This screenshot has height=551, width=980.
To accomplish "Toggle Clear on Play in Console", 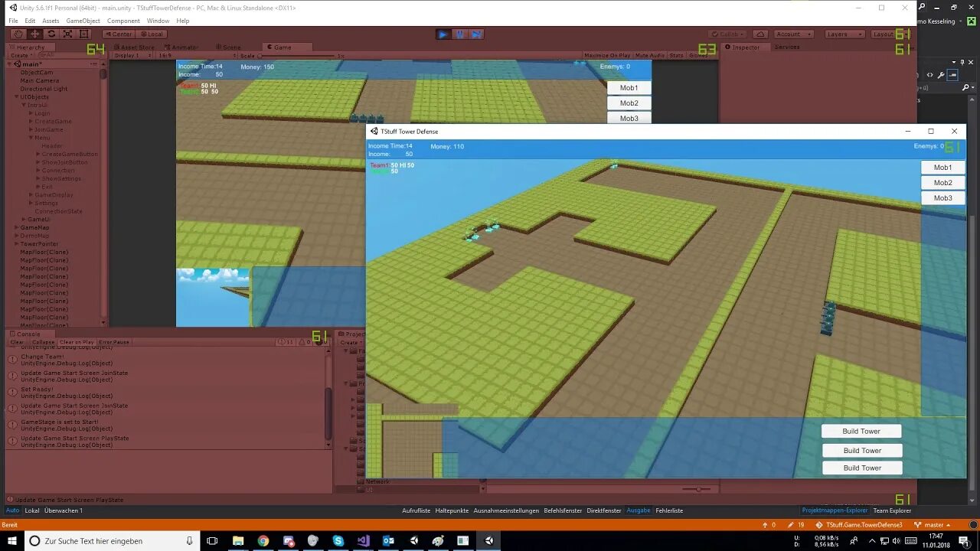I will [x=77, y=342].
